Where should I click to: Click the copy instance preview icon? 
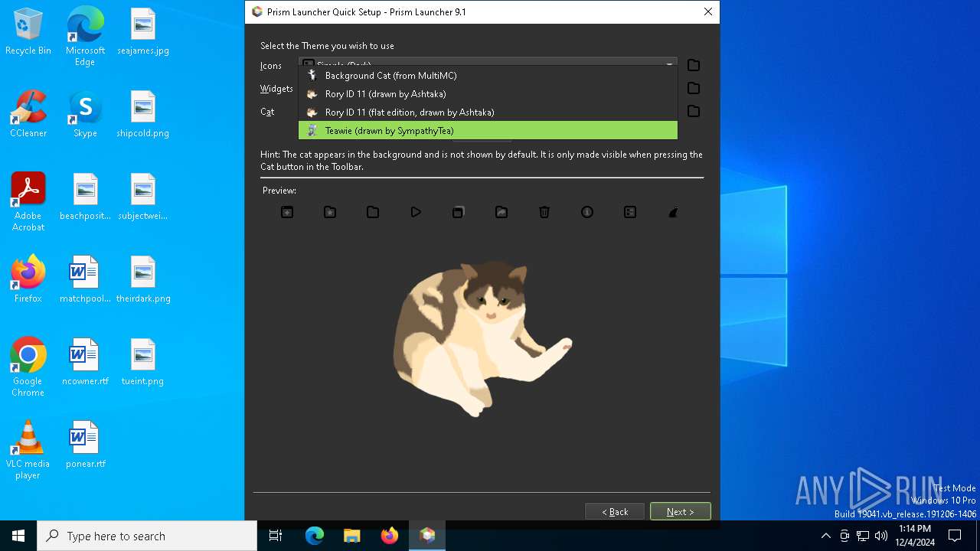click(458, 212)
